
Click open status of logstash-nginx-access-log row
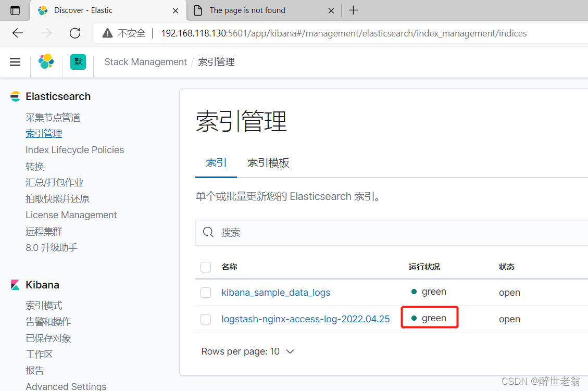coord(509,319)
